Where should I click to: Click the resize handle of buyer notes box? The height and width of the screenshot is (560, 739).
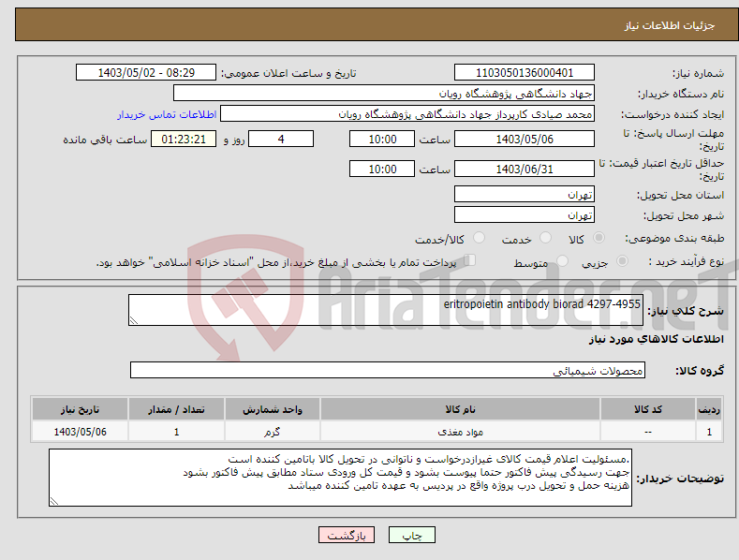pos(54,502)
